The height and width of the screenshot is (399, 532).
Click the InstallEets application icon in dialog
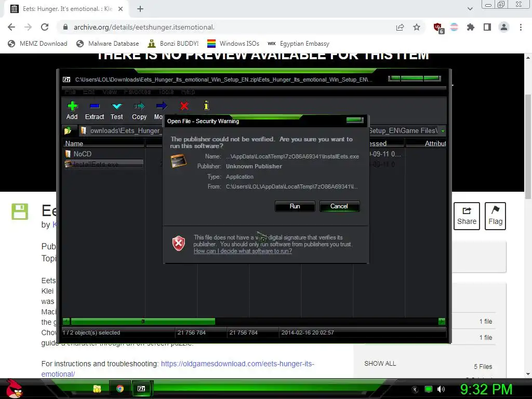click(x=179, y=161)
